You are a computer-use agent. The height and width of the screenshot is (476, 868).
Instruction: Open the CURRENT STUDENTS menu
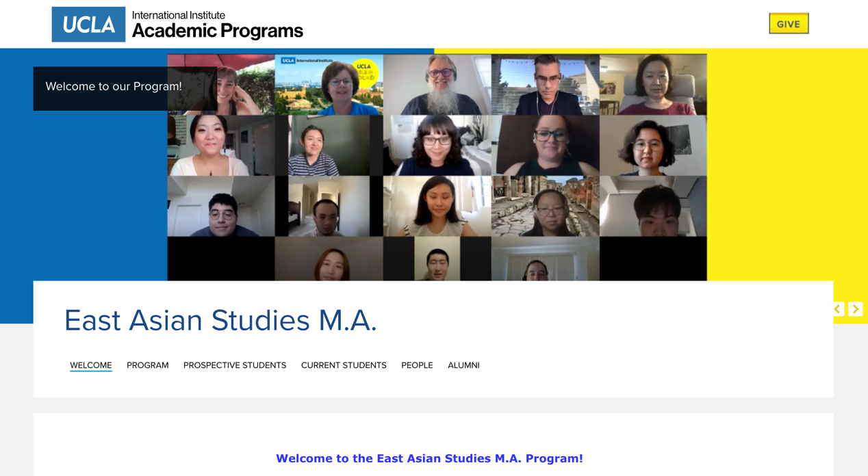coord(344,365)
